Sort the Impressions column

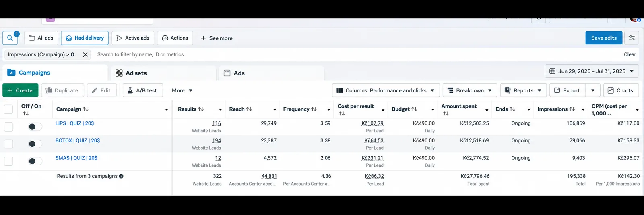(x=572, y=109)
